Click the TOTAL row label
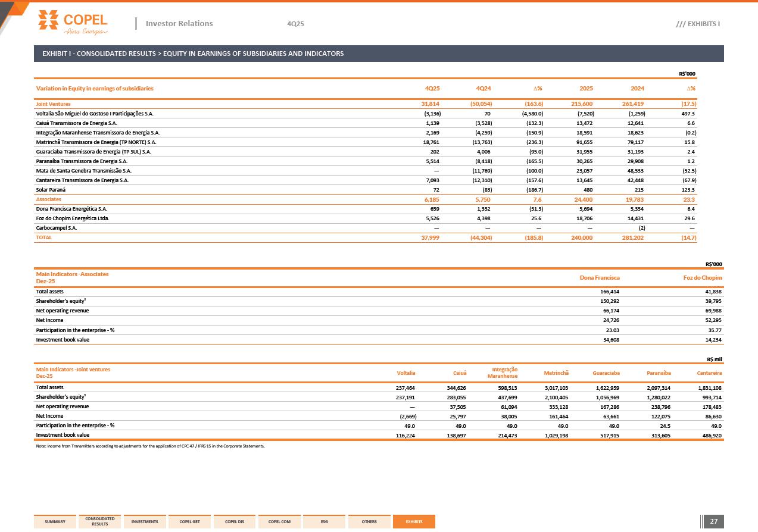 point(44,237)
